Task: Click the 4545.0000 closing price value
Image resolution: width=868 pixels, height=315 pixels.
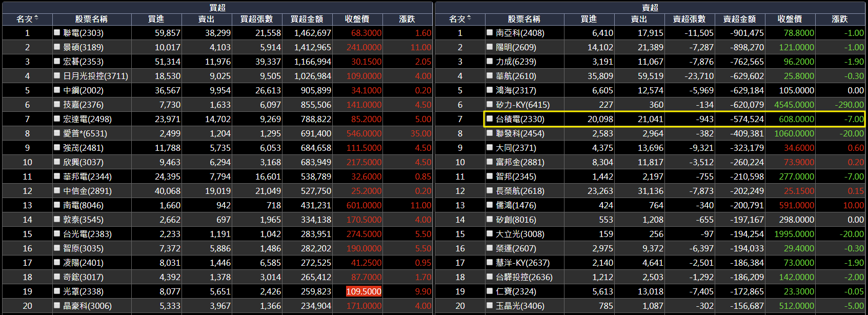Action: click(x=794, y=105)
